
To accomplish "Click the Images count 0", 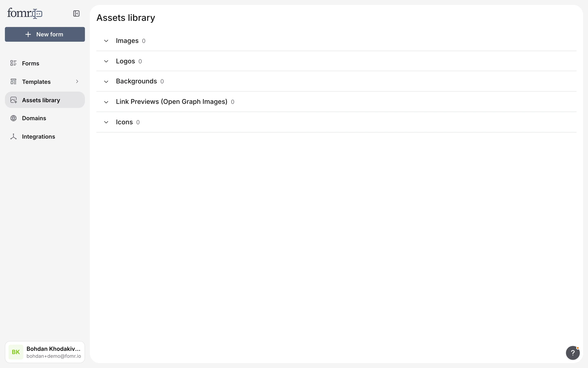I will [144, 41].
